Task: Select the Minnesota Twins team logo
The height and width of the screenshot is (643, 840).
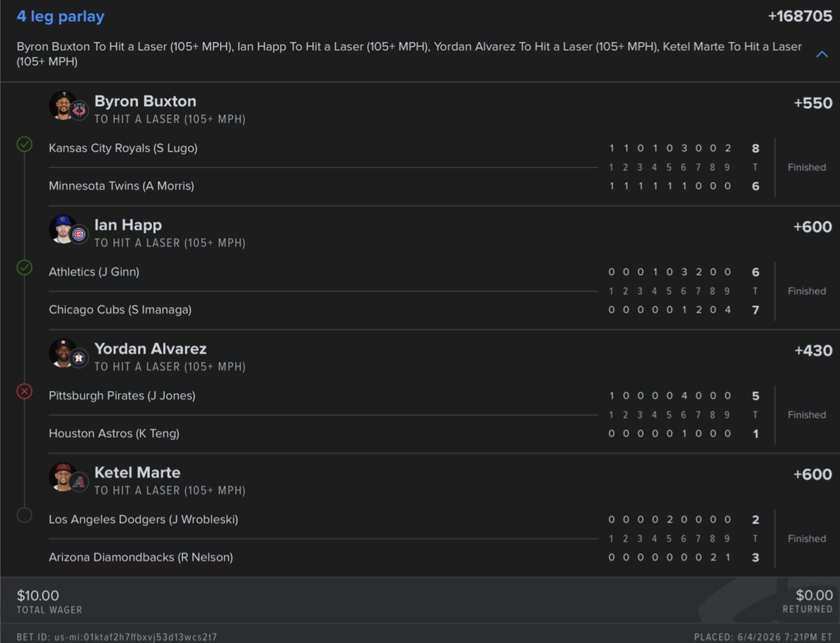Action: click(x=79, y=110)
